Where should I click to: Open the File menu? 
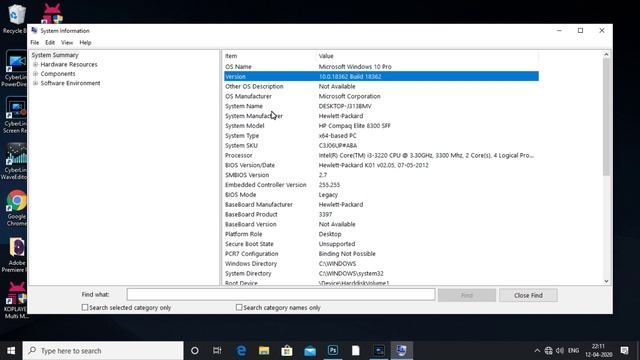click(x=35, y=42)
